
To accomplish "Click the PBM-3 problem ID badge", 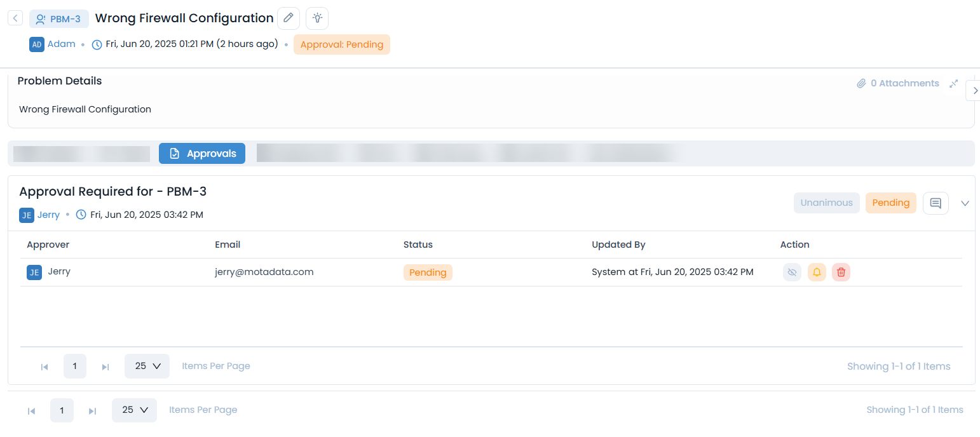I will click(x=58, y=19).
